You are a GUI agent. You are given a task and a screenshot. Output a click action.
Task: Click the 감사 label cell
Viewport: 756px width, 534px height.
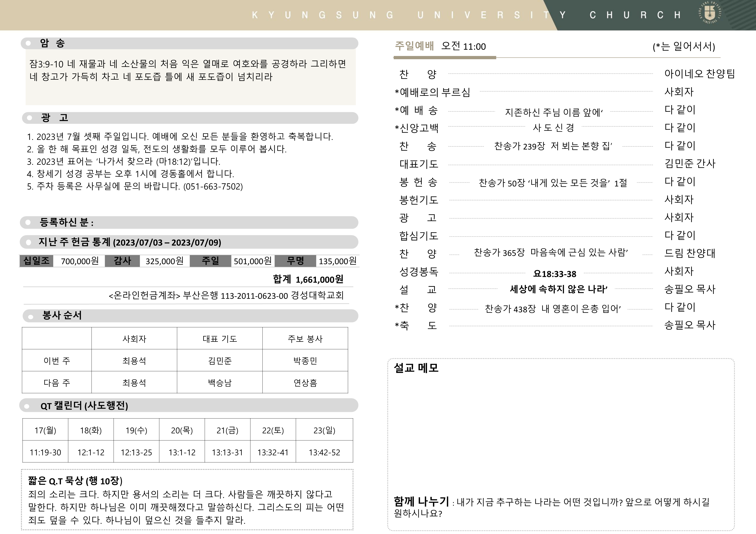(x=122, y=261)
